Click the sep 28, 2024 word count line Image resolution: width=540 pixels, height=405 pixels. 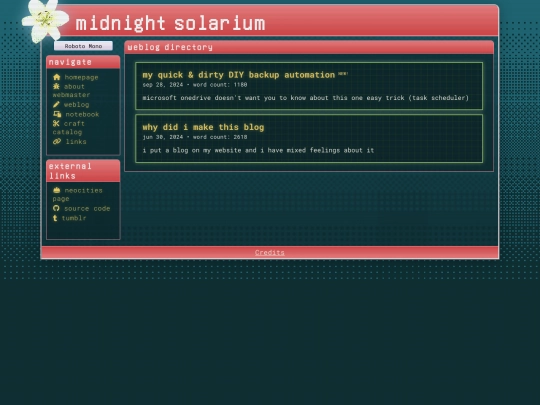click(x=195, y=85)
